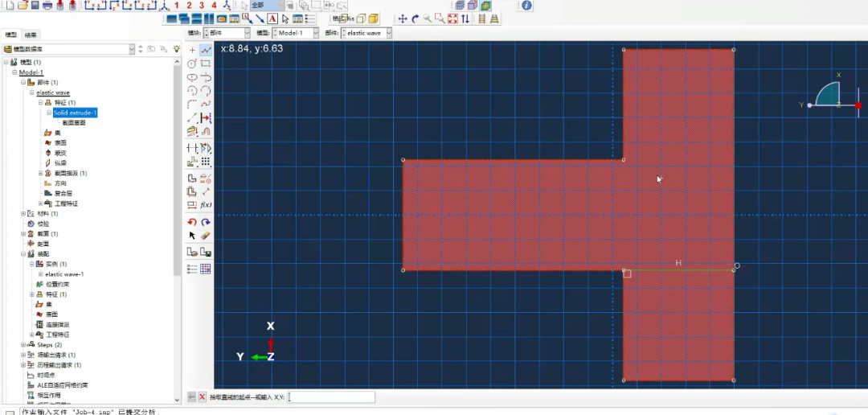The width and height of the screenshot is (868, 415).
Task: Expand the Steps (2) tree node
Action: point(23,345)
